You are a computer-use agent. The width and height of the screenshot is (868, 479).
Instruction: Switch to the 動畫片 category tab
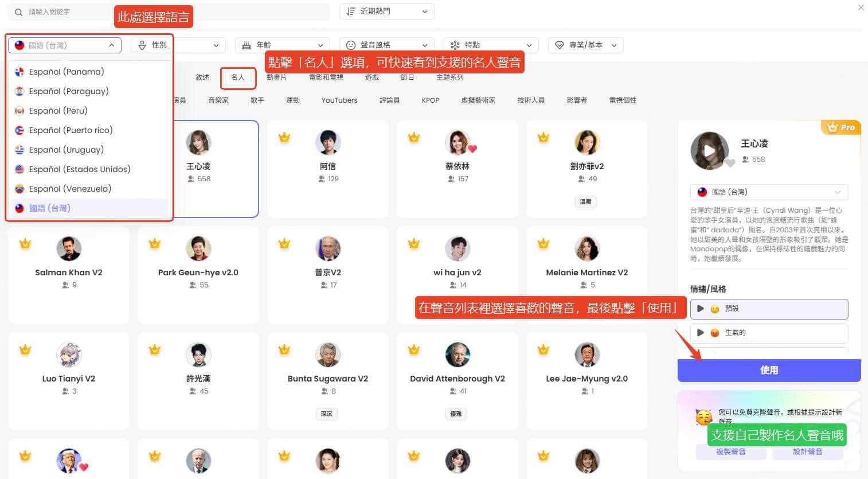tap(277, 77)
